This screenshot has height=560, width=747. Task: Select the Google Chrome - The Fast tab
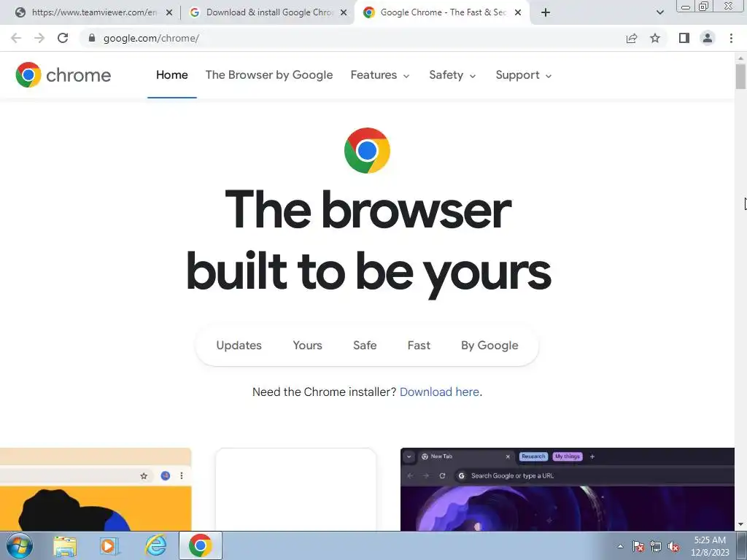[442, 13]
